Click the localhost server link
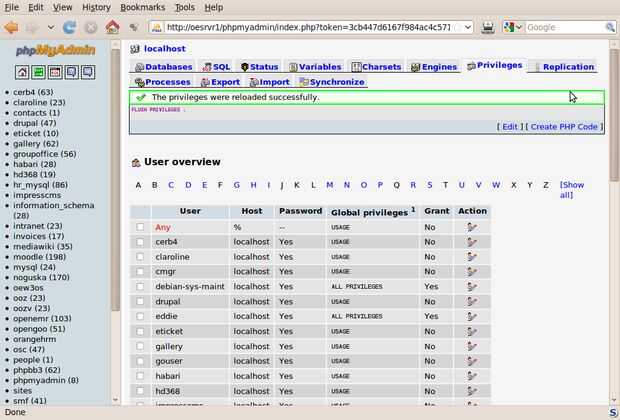Image resolution: width=620 pixels, height=420 pixels. point(164,49)
